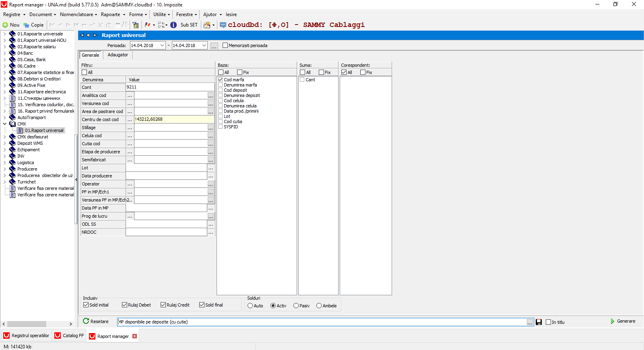Uncheck the Sold final checkbox
This screenshot has height=350, width=644.
click(202, 305)
